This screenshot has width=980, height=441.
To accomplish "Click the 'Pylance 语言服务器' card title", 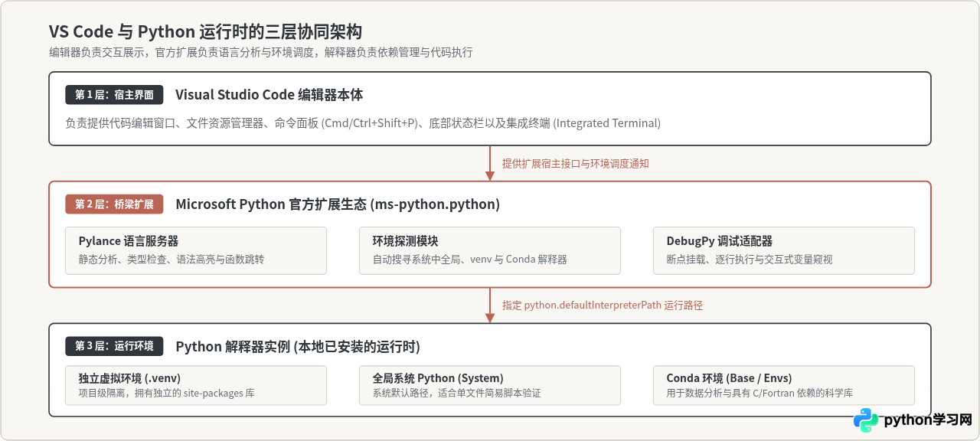I will click(x=129, y=241).
